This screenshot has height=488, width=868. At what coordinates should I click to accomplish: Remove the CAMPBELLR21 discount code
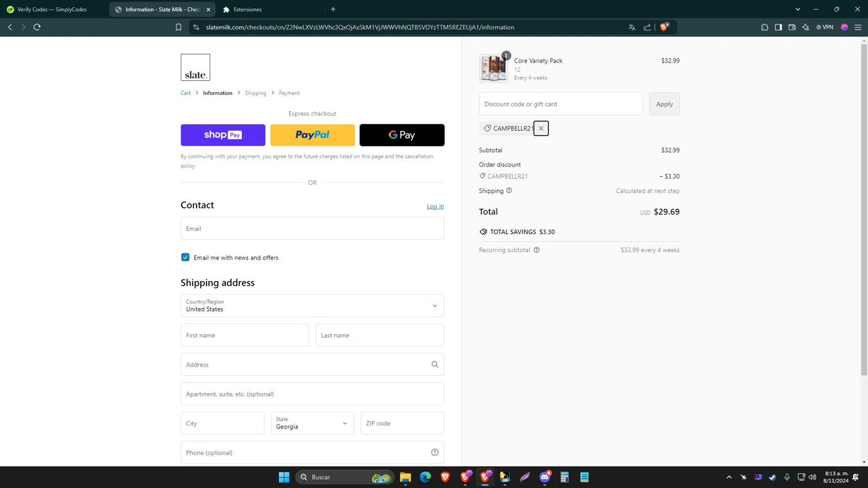click(541, 128)
